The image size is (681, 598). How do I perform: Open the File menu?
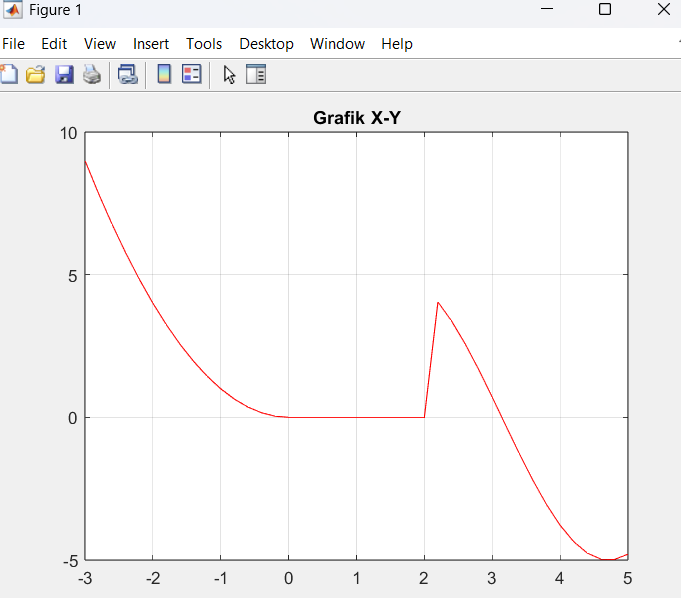[13, 44]
